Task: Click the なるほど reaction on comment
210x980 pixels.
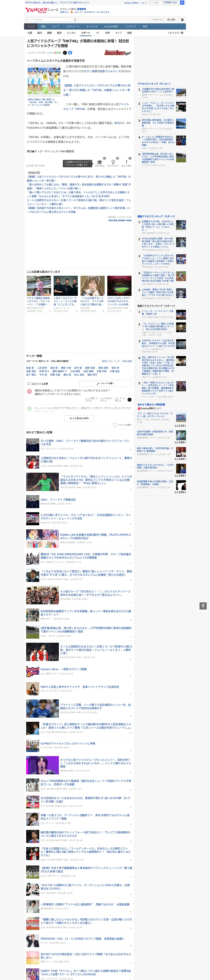Action: [x=107, y=400]
